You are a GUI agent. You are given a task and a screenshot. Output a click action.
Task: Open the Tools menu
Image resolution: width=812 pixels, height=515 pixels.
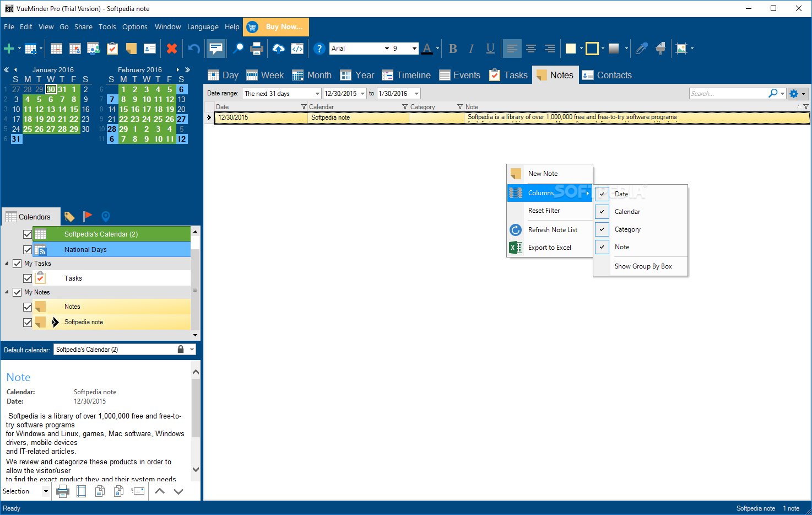(107, 26)
